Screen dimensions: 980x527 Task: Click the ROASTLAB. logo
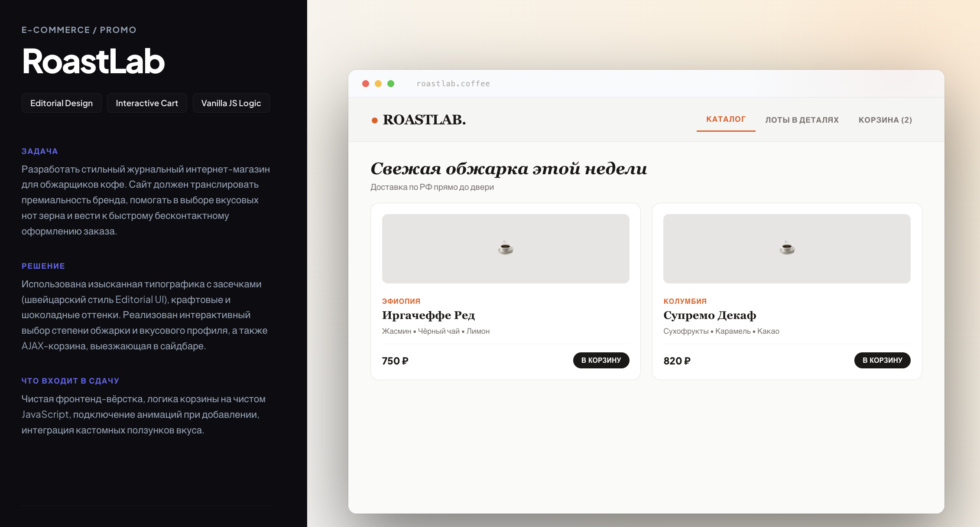click(x=424, y=120)
